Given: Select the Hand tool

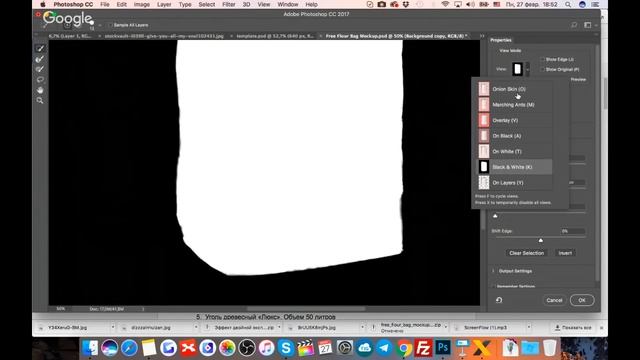Looking at the screenshot, I should coord(40,90).
